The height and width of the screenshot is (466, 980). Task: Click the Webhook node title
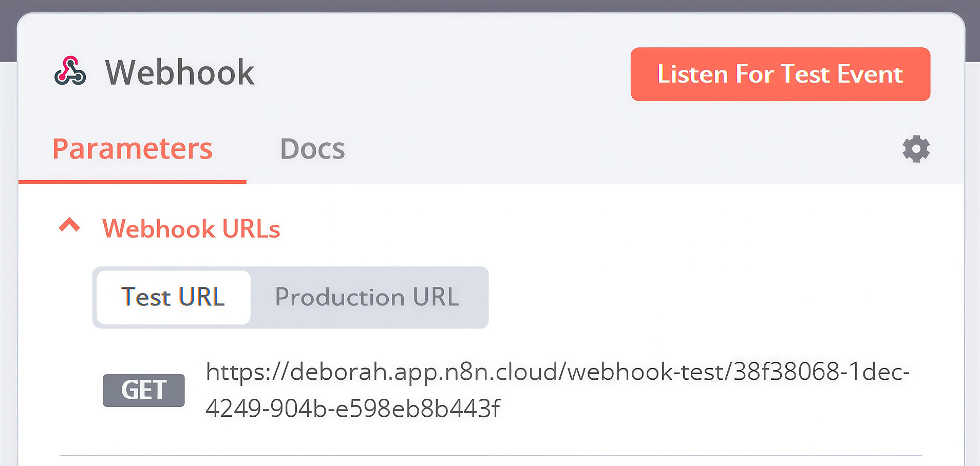coord(180,72)
